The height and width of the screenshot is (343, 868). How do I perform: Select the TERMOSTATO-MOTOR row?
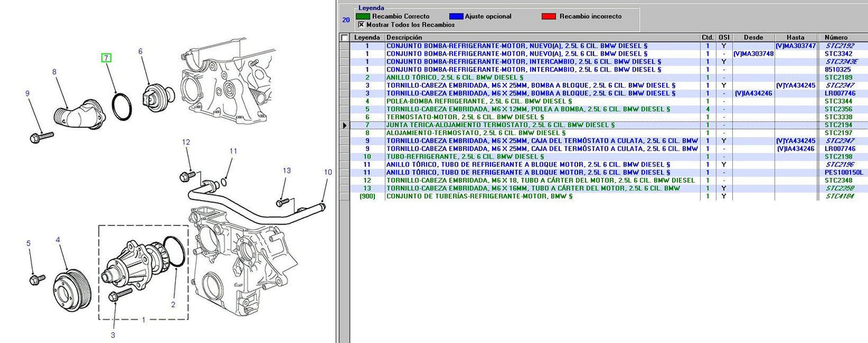541,117
